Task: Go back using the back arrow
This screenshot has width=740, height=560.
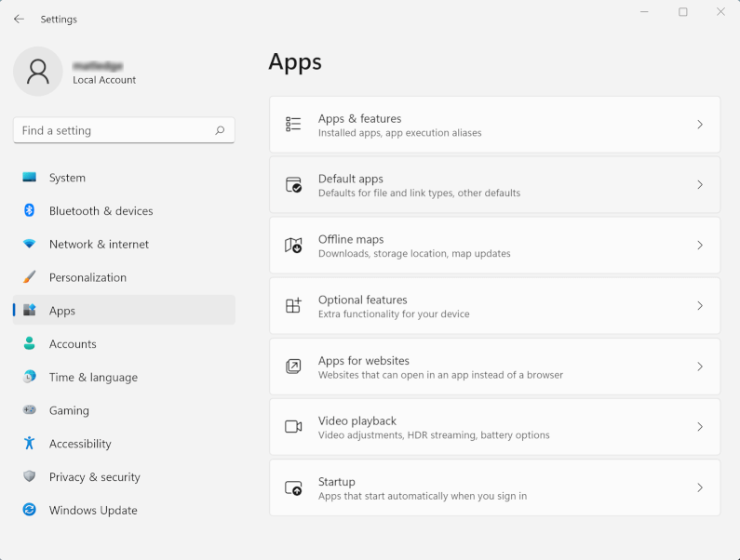Action: pyautogui.click(x=19, y=19)
